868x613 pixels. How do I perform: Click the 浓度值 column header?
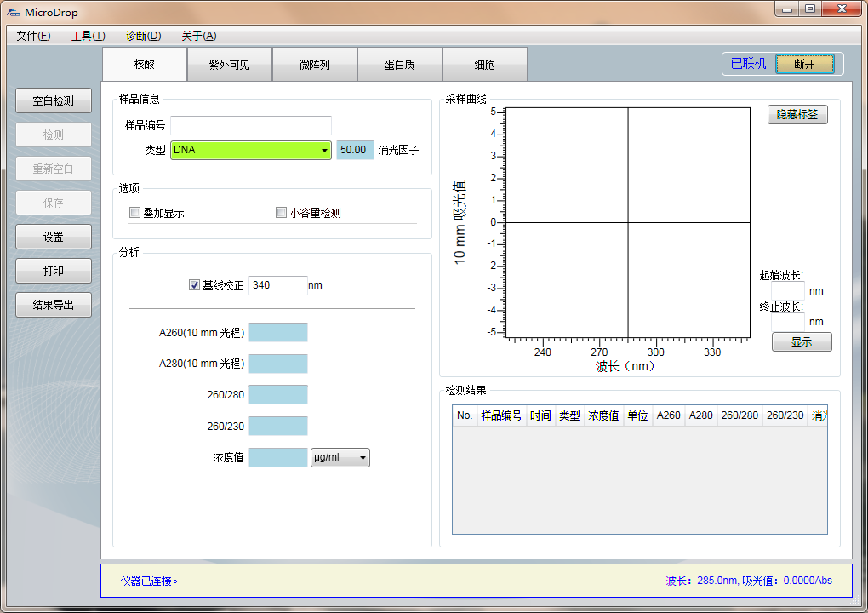603,415
